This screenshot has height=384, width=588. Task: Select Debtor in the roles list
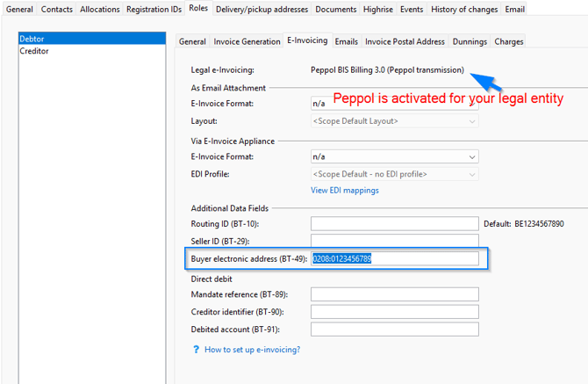pyautogui.click(x=33, y=40)
